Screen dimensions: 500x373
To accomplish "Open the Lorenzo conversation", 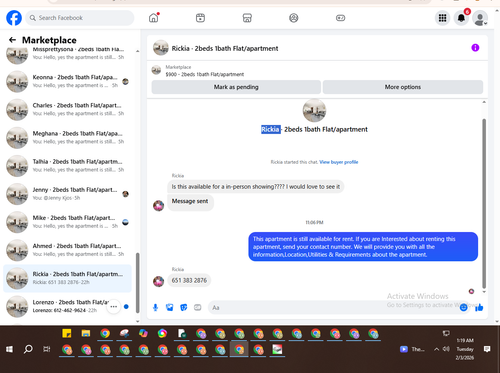I will click(x=67, y=306).
